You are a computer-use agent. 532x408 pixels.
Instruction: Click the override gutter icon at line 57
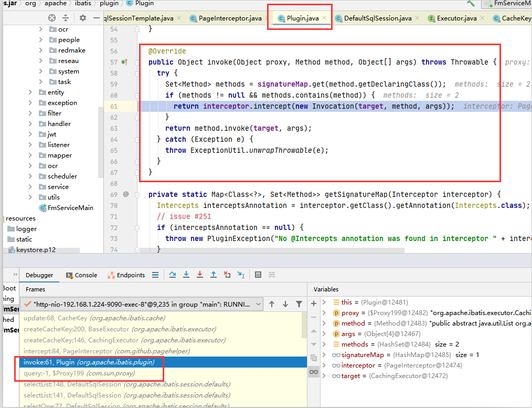124,62
